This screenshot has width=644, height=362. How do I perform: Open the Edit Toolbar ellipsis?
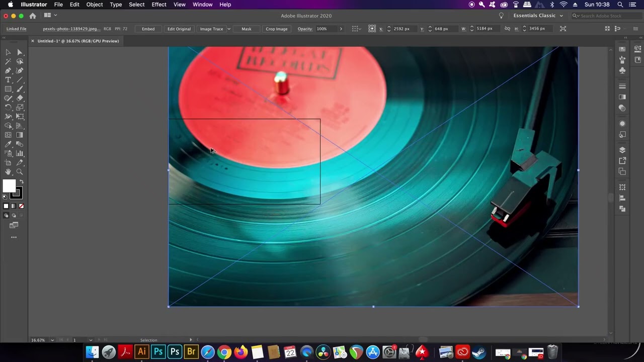14,237
